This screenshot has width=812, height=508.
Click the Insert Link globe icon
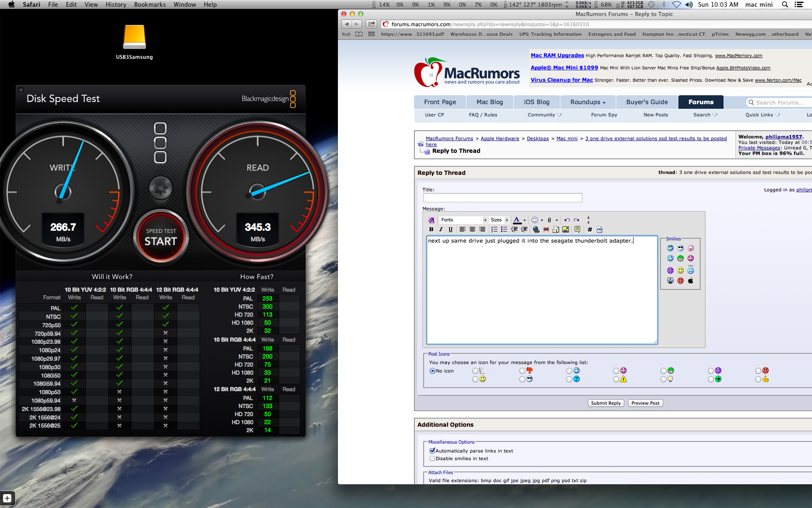[x=536, y=229]
